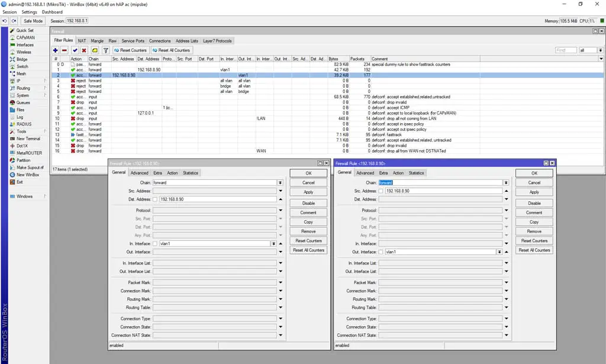The height and width of the screenshot is (364, 606).
Task: Click the redo arrow icon
Action: point(14,21)
